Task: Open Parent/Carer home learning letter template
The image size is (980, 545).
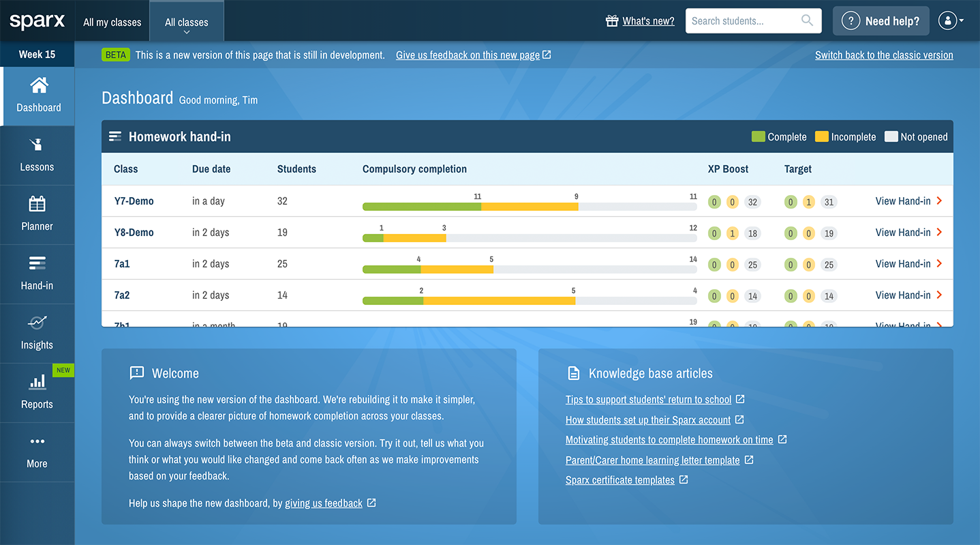Action: point(652,460)
